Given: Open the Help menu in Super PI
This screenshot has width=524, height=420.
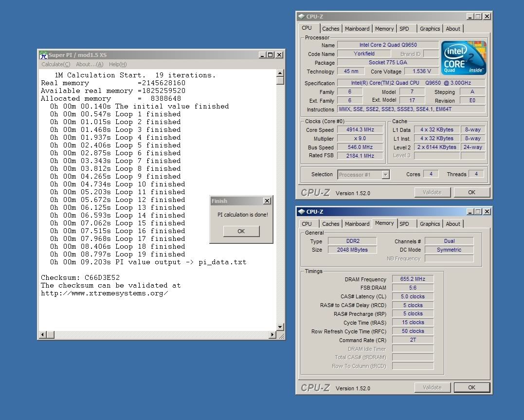Looking at the screenshot, I should (118, 64).
